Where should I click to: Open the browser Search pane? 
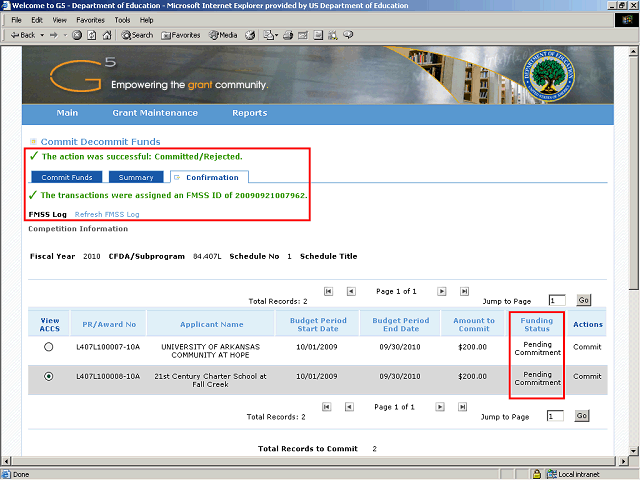(137, 35)
